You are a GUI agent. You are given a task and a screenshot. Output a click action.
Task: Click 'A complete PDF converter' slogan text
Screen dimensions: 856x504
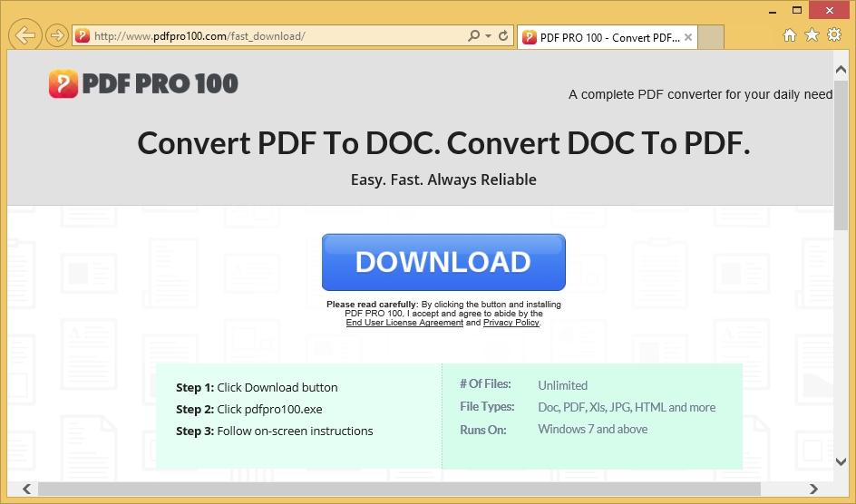pos(700,94)
